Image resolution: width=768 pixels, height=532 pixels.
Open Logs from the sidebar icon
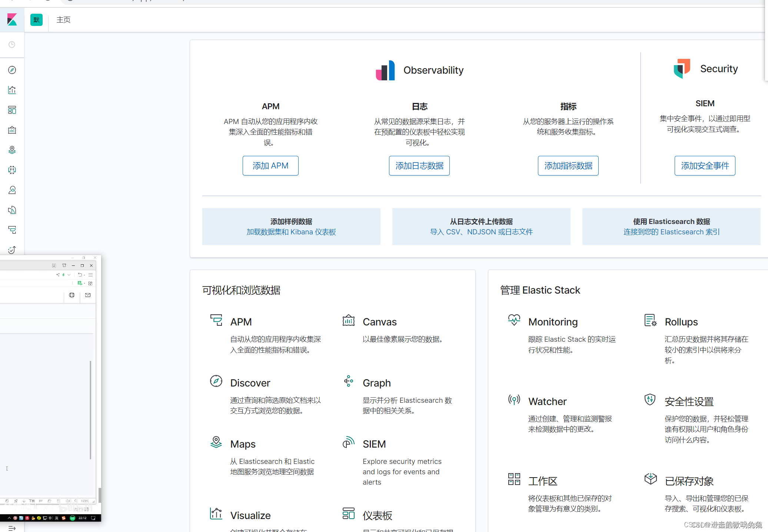[12, 210]
